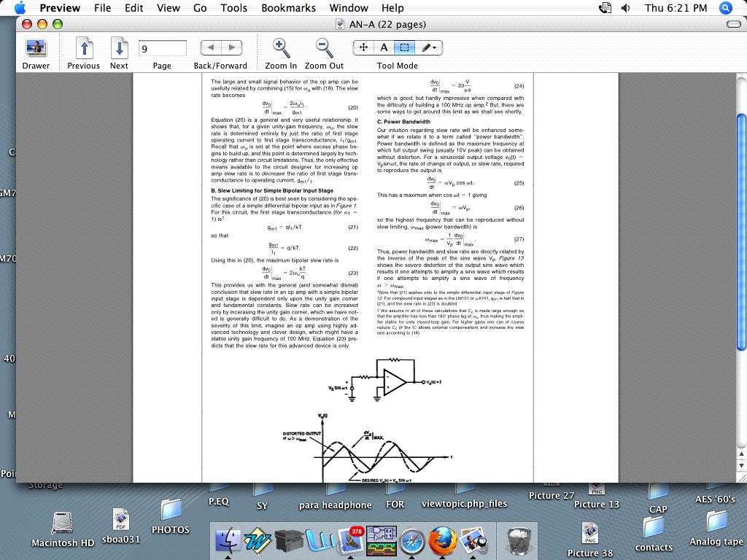The image size is (747, 560).
Task: Open the Annotate tool dropdown
Action: click(429, 47)
